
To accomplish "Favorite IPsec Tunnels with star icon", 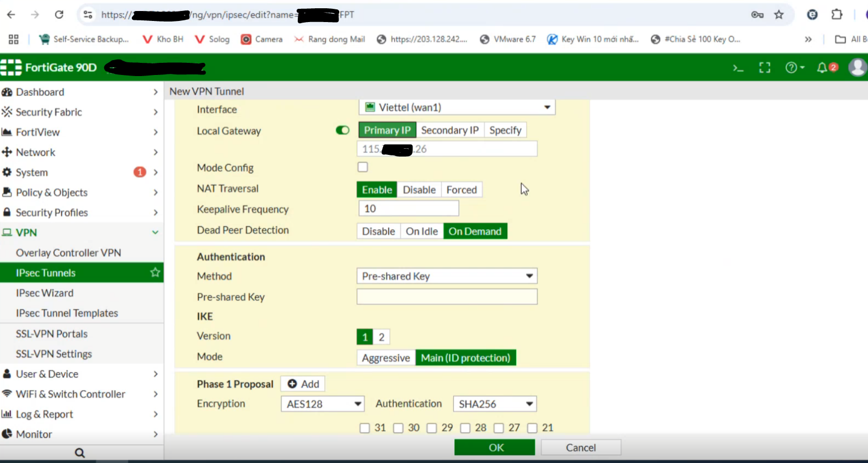I will click(155, 272).
